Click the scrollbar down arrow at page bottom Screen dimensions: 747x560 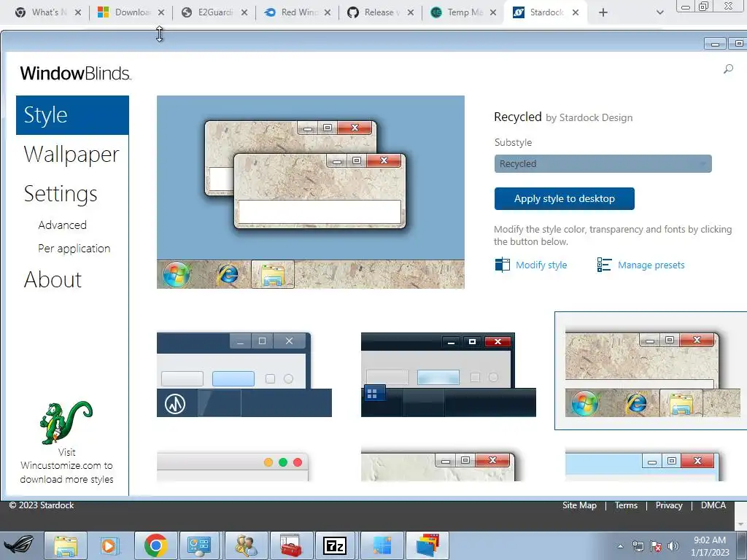(x=741, y=525)
